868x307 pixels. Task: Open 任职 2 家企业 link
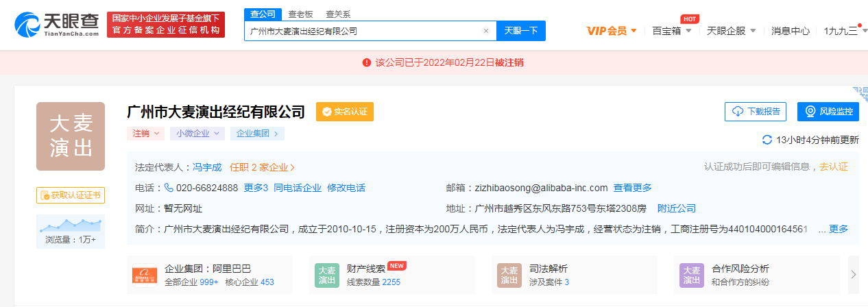click(263, 167)
